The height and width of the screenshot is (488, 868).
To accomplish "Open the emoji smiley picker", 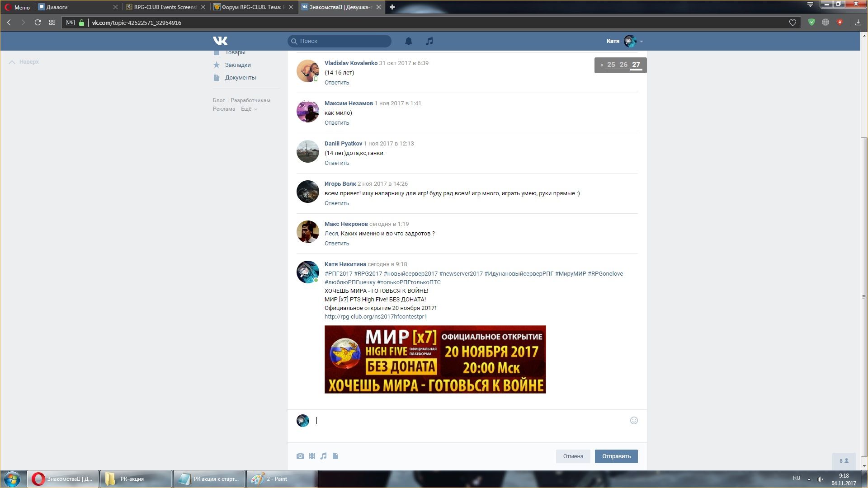I will pyautogui.click(x=634, y=420).
